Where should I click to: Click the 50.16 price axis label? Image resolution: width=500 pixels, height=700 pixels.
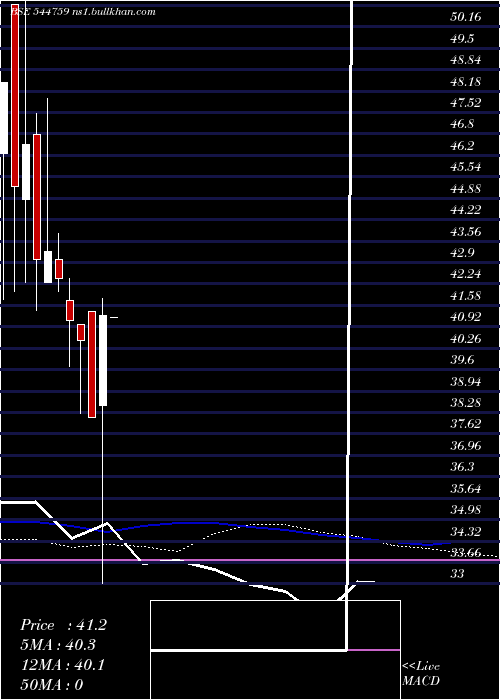click(x=466, y=17)
